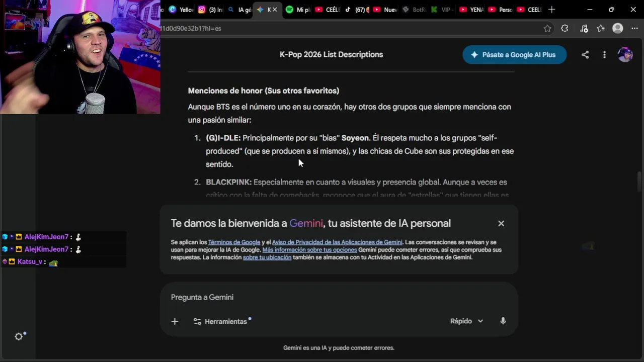This screenshot has height=362, width=644.
Task: Switch to the Spotify Mi playlist tab
Action: [298, 10]
